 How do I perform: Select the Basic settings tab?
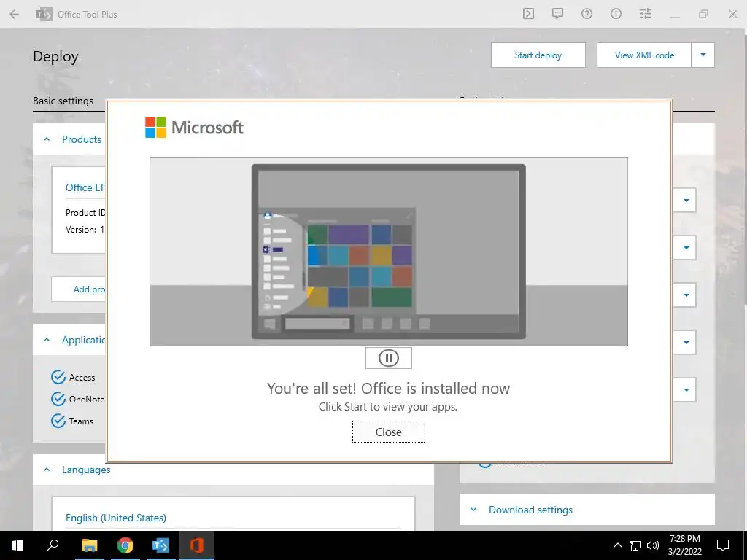click(63, 101)
